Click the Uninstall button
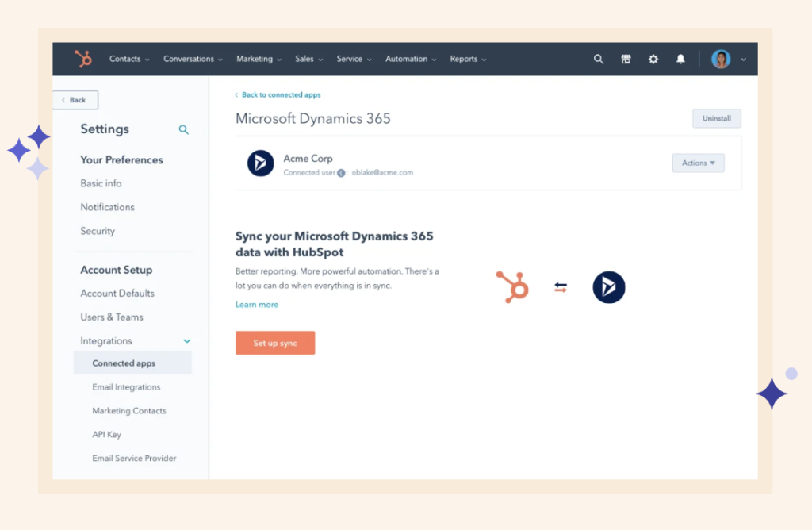This screenshot has width=812, height=530. [x=717, y=118]
